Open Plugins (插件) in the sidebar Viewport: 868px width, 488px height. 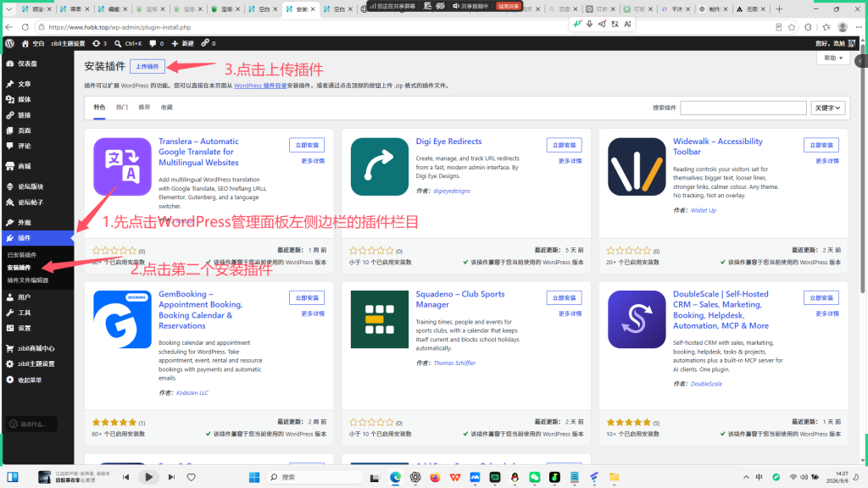point(37,238)
